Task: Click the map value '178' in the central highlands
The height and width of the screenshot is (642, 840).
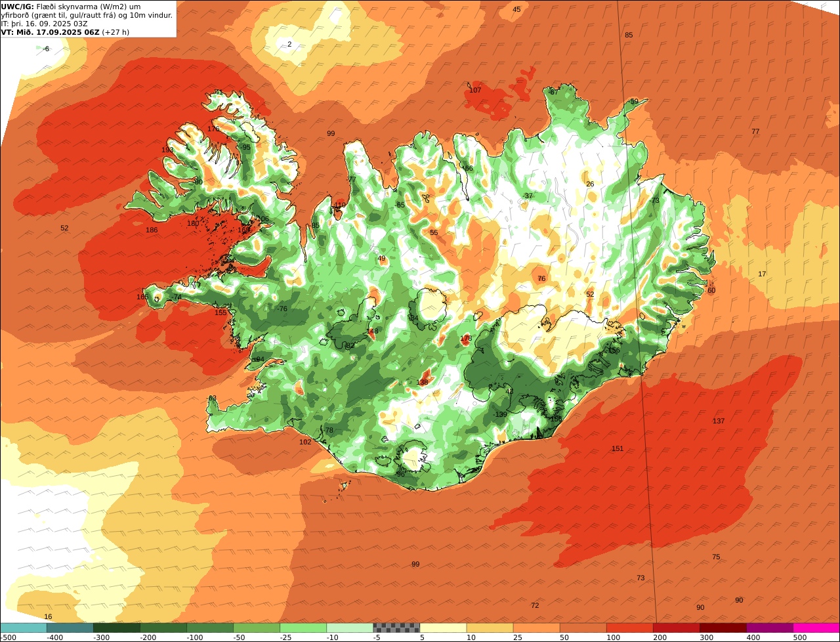Action: (x=466, y=338)
